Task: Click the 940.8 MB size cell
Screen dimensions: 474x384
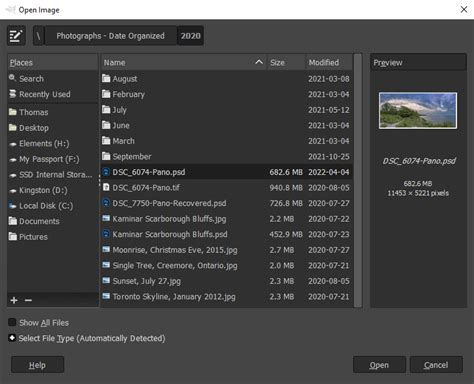Action: point(286,188)
